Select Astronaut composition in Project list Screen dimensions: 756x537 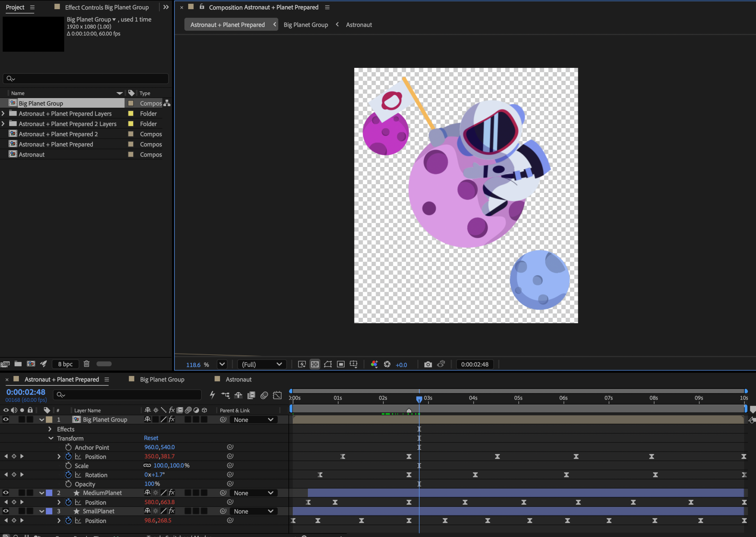point(31,154)
